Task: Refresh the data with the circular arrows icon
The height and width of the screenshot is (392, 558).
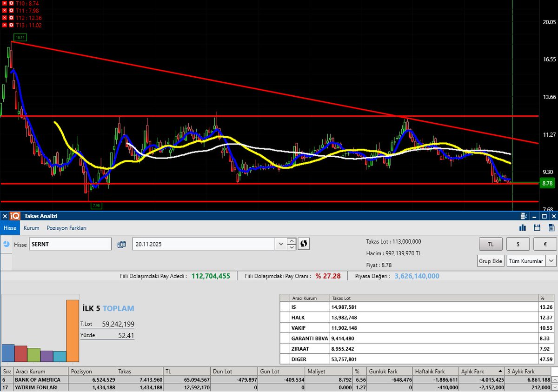Action: pyautogui.click(x=304, y=244)
